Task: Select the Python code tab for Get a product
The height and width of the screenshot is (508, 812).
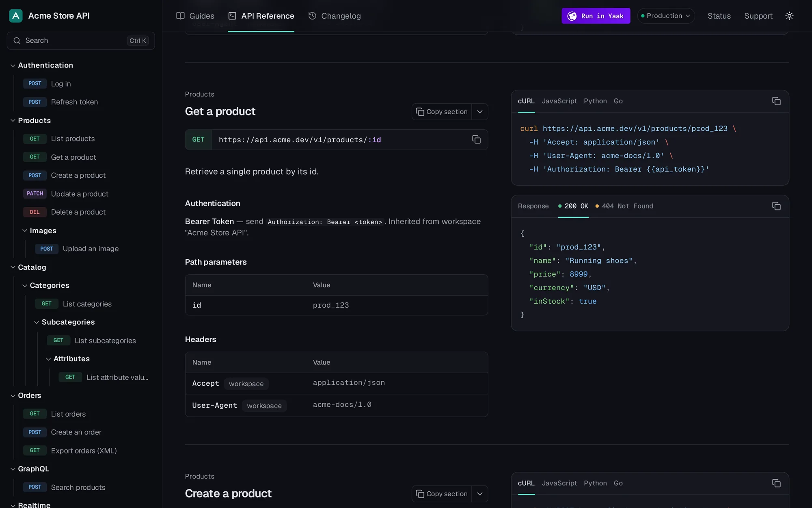Action: tap(595, 101)
